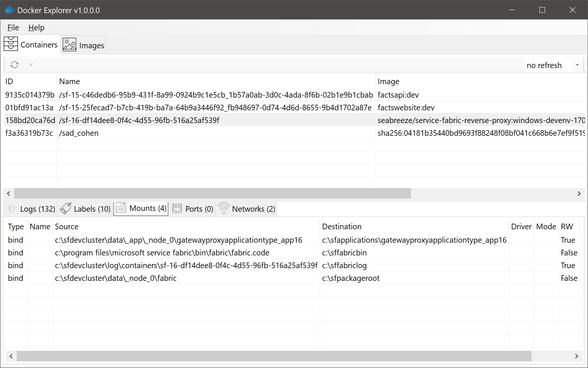Click the seabreeze/service-fabric-reverse-proxy image cell
This screenshot has height=368, width=588.
pyautogui.click(x=481, y=120)
